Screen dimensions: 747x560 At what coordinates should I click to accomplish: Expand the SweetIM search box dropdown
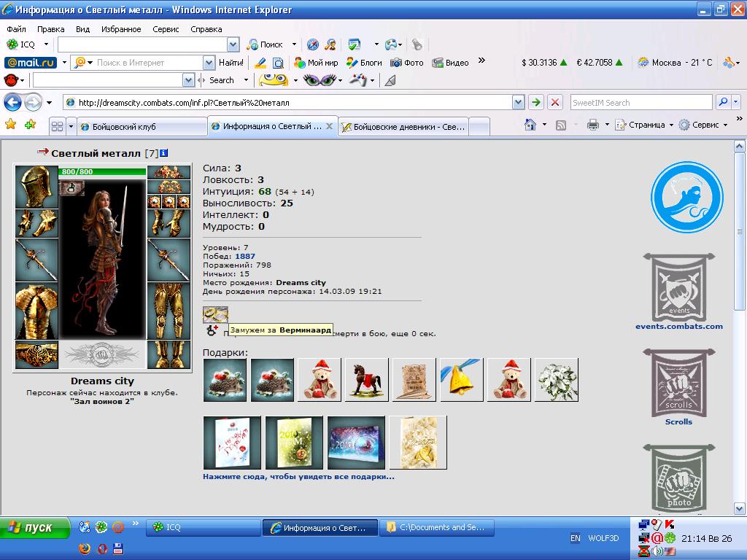189,80
